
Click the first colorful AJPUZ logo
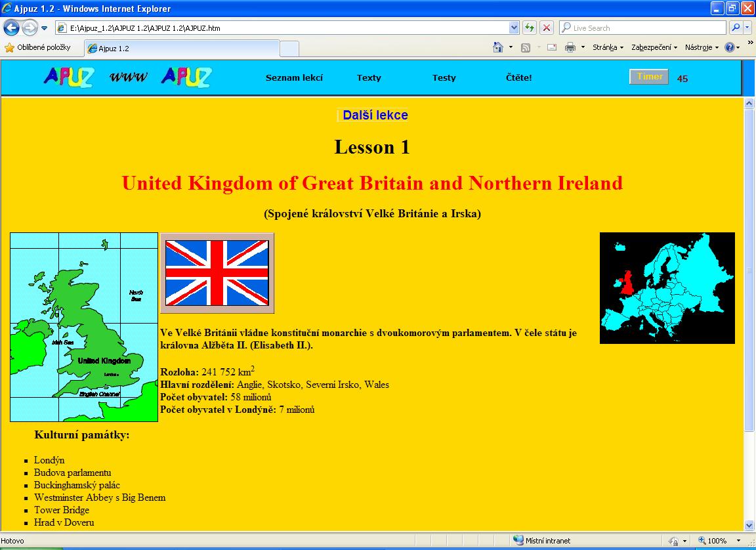(68, 77)
